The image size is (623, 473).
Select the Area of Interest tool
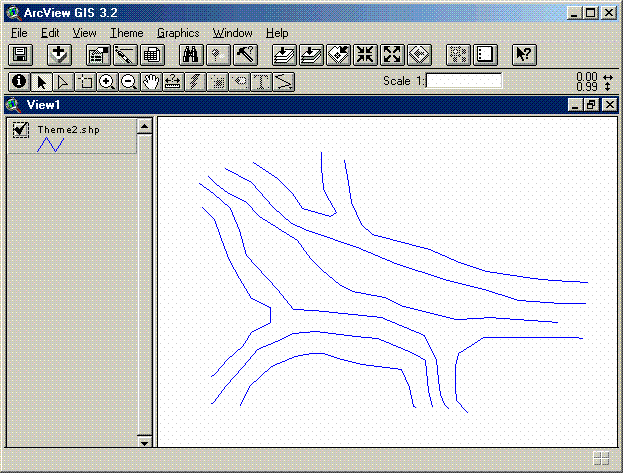(x=217, y=82)
